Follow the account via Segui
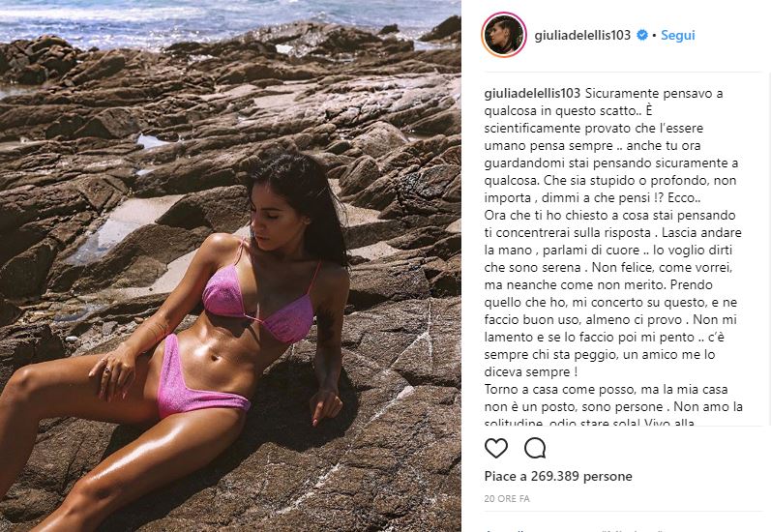The image size is (771, 532). pyautogui.click(x=677, y=36)
